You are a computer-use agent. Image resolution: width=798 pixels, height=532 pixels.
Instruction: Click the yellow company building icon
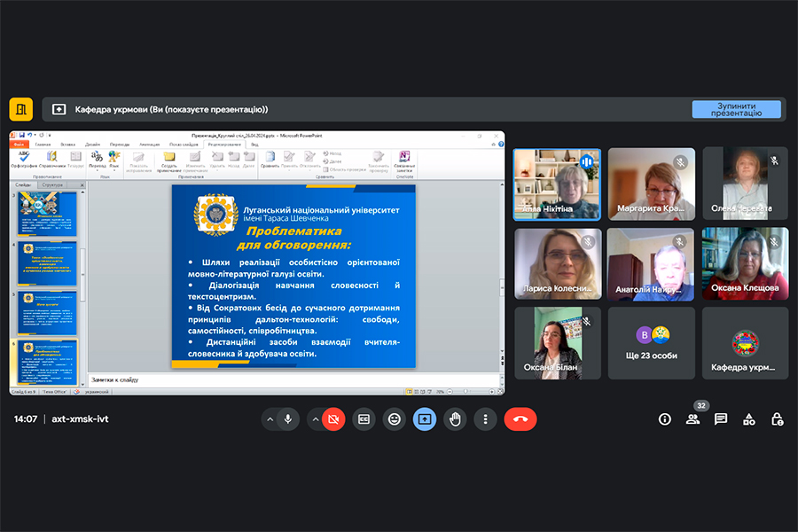[x=21, y=109]
